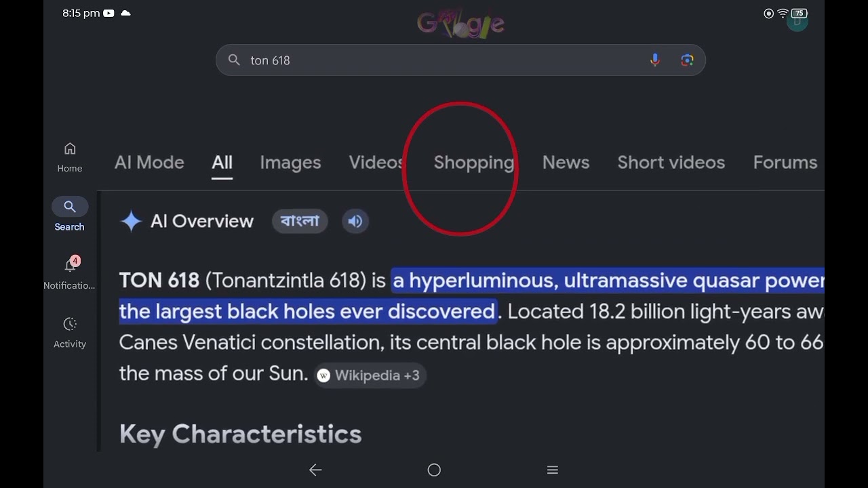Tap the Android home circle button
868x488 pixels.
pos(434,470)
